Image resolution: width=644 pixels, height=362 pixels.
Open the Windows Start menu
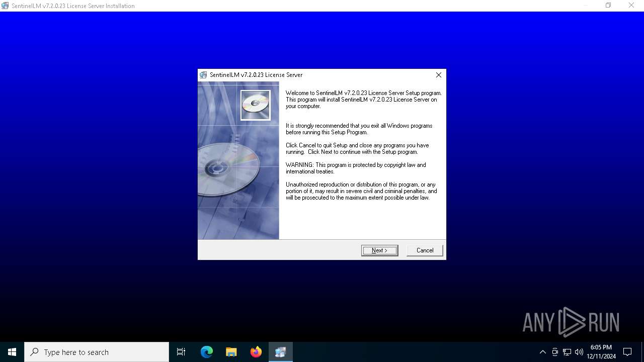click(x=12, y=352)
